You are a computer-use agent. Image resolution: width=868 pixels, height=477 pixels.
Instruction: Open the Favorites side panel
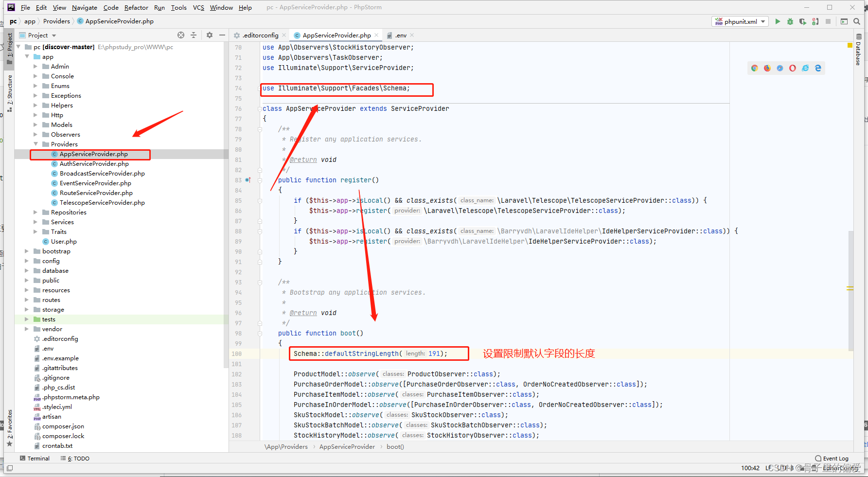pyautogui.click(x=9, y=428)
